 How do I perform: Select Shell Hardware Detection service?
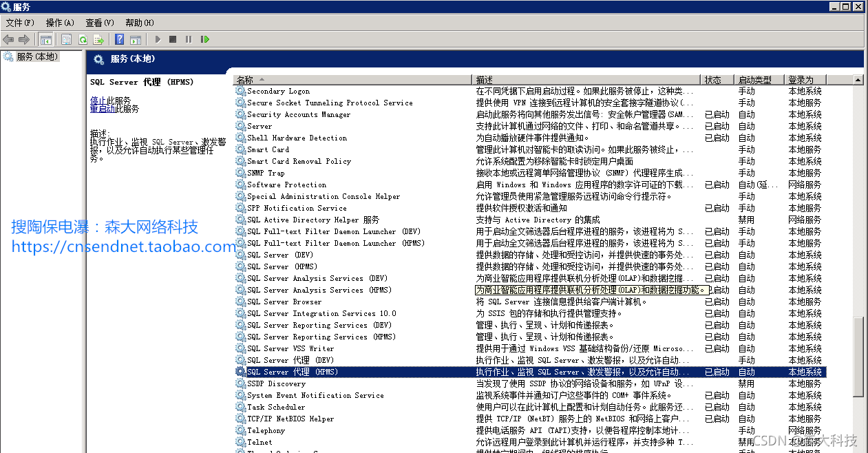click(x=297, y=138)
